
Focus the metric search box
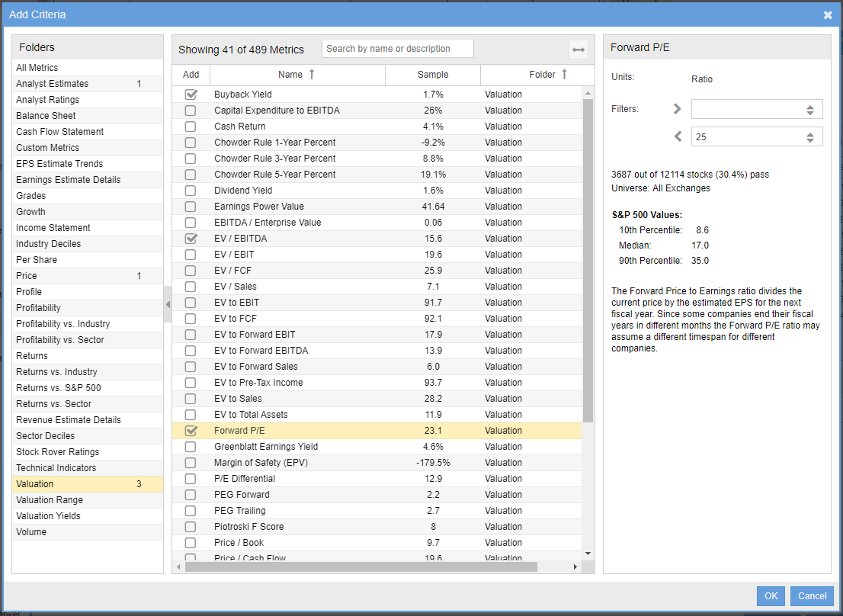[397, 49]
